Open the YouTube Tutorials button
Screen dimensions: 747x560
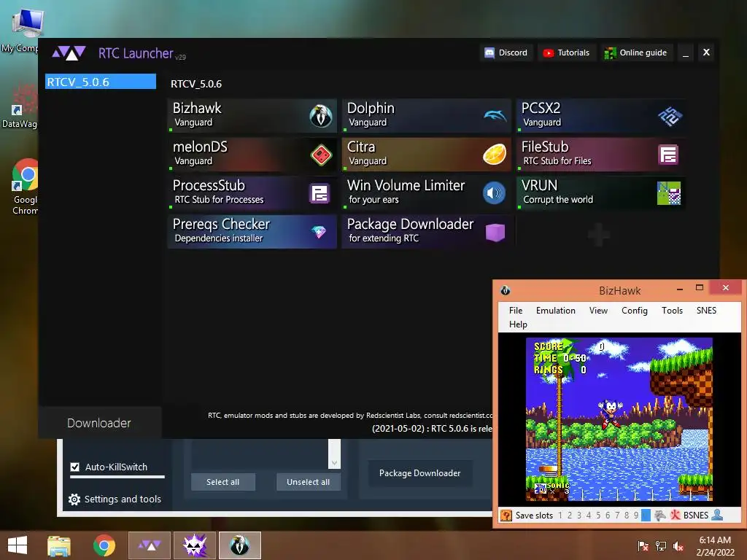pos(566,52)
